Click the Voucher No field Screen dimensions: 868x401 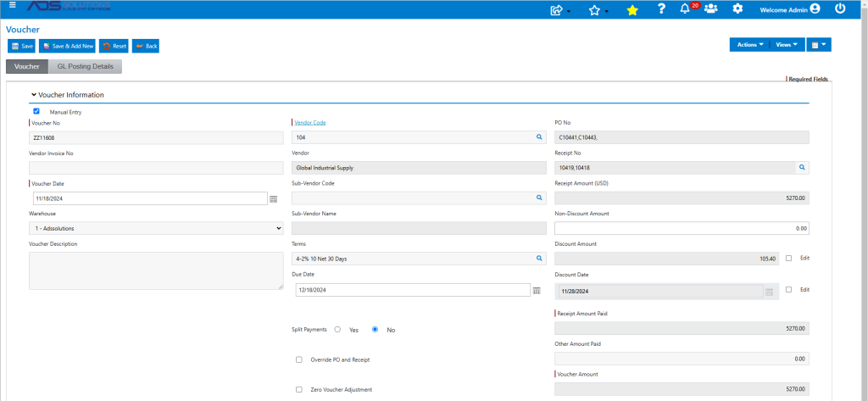[x=156, y=137]
